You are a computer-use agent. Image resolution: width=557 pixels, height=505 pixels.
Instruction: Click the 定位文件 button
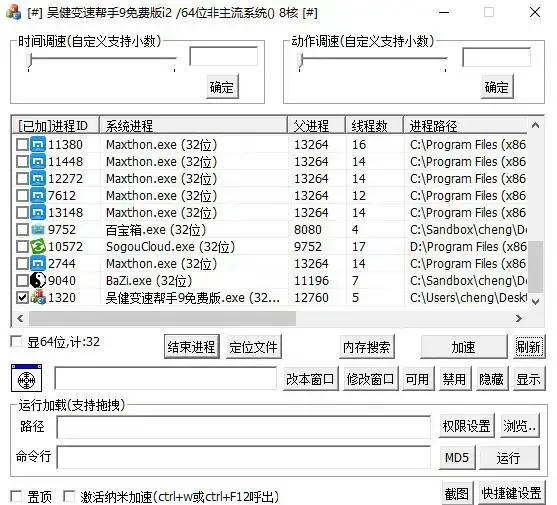(253, 347)
